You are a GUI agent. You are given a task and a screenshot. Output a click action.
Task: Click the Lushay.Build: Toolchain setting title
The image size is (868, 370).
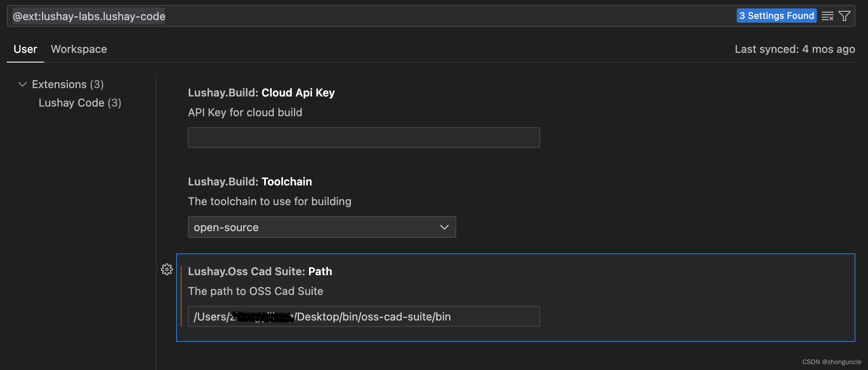[x=250, y=182]
